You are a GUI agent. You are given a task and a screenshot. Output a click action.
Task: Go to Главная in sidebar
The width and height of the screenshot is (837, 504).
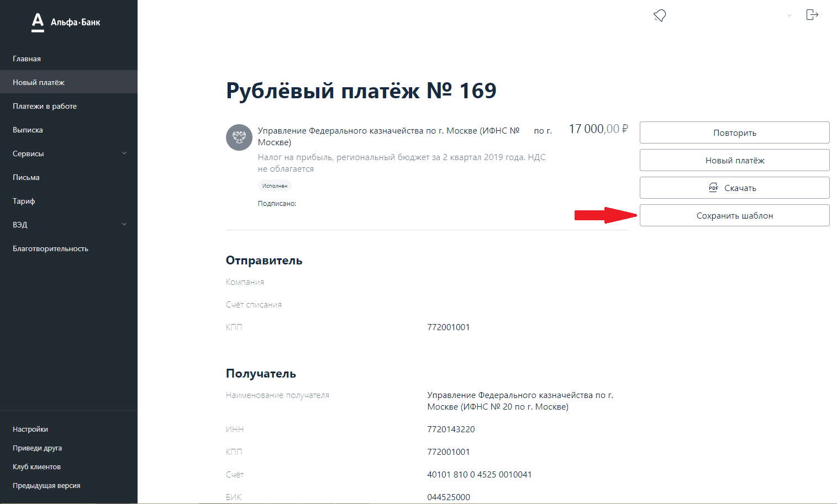click(x=69, y=59)
